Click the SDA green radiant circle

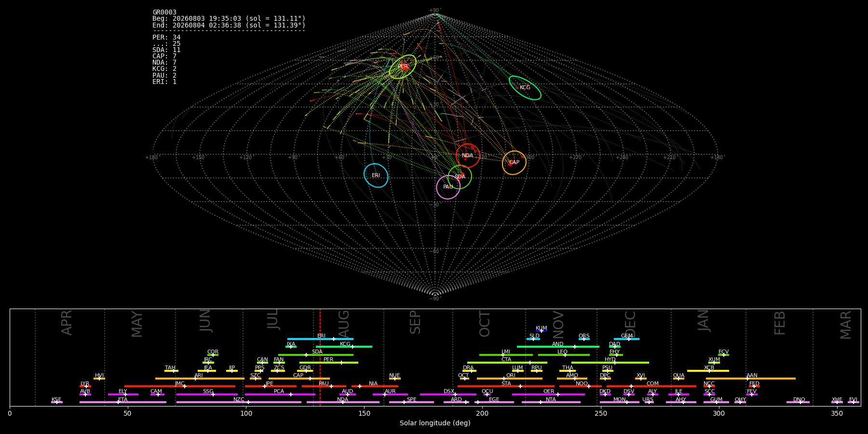[460, 176]
